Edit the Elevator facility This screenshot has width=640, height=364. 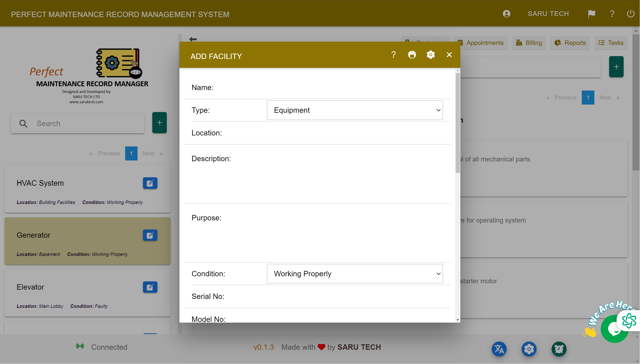[x=150, y=287]
